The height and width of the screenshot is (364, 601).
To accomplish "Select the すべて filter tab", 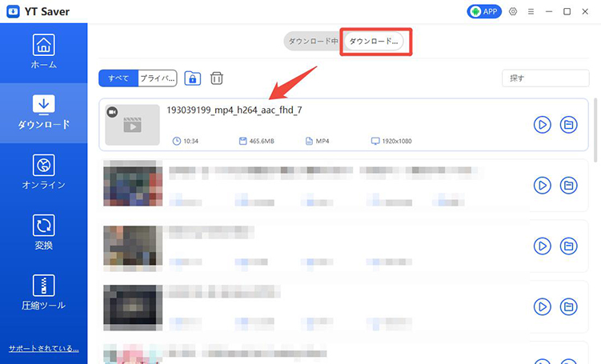I will (118, 78).
